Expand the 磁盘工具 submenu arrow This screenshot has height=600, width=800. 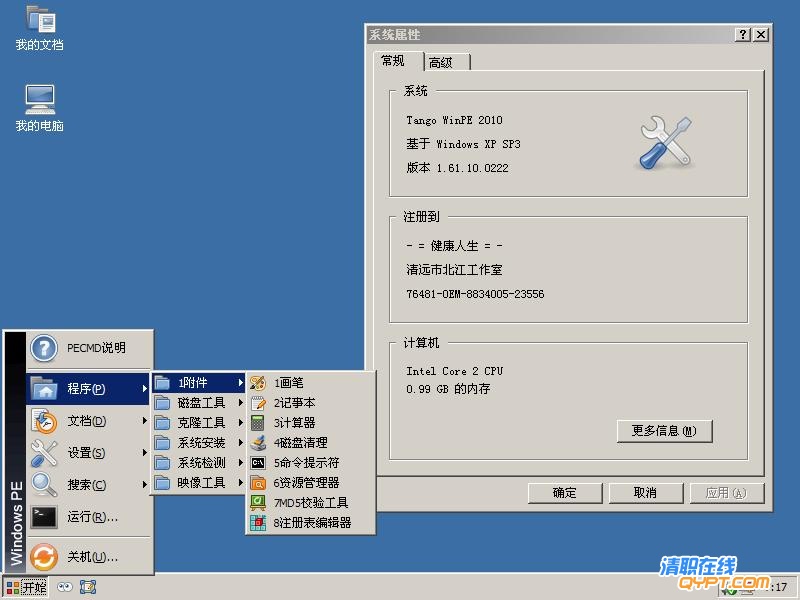(x=240, y=403)
